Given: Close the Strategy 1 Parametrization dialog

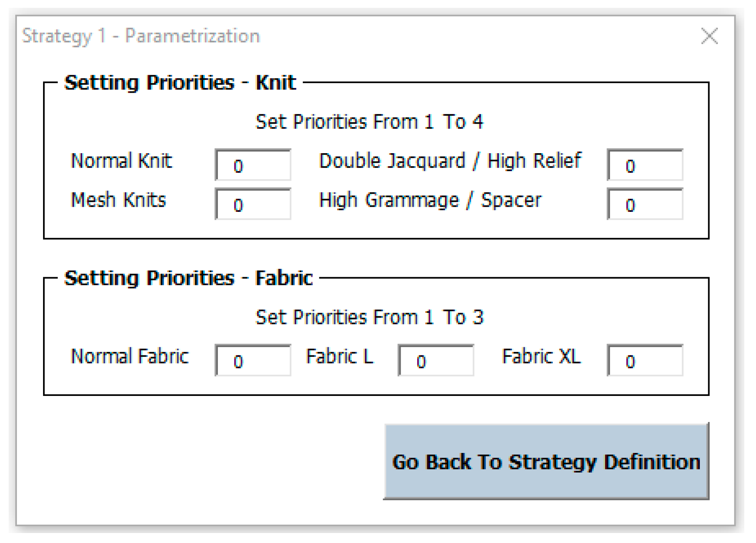Looking at the screenshot, I should tap(709, 36).
